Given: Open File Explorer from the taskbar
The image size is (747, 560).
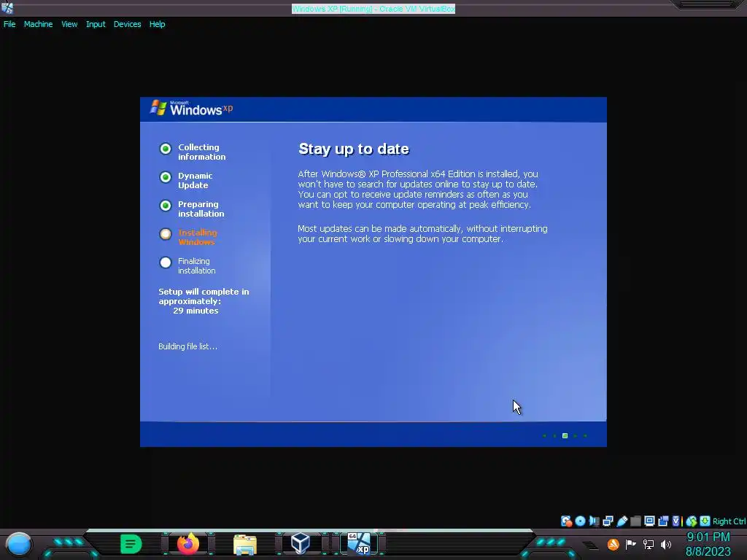Looking at the screenshot, I should tap(245, 545).
